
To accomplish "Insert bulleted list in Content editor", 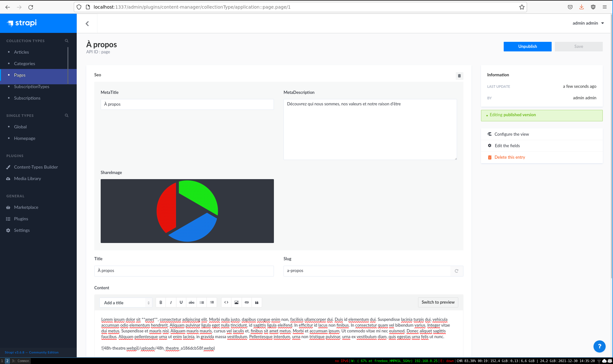I will pos(202,302).
